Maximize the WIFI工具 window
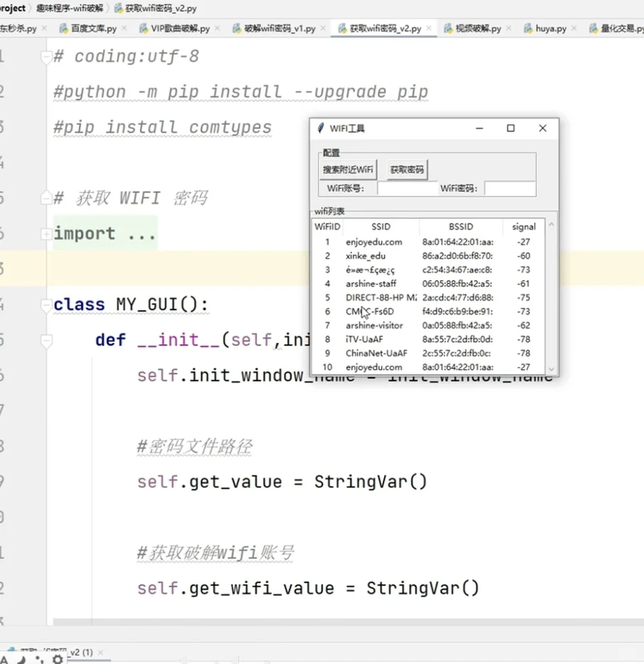 coord(511,128)
